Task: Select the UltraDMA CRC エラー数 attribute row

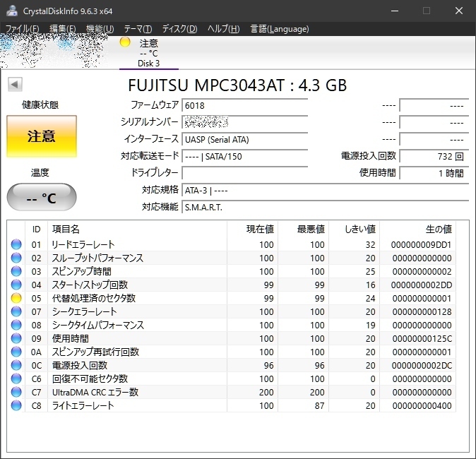Action: (232, 392)
